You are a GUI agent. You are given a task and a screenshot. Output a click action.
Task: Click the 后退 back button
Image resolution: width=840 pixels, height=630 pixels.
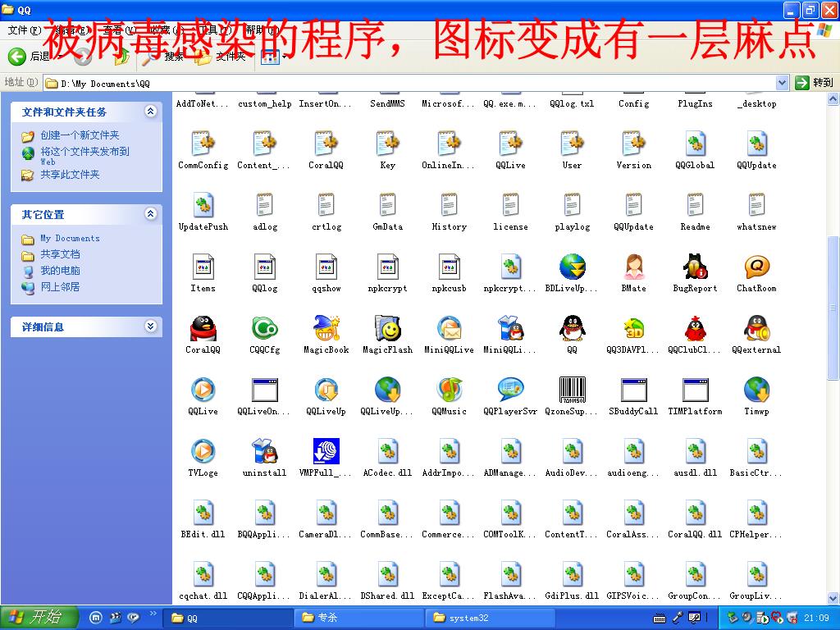pyautogui.click(x=29, y=56)
